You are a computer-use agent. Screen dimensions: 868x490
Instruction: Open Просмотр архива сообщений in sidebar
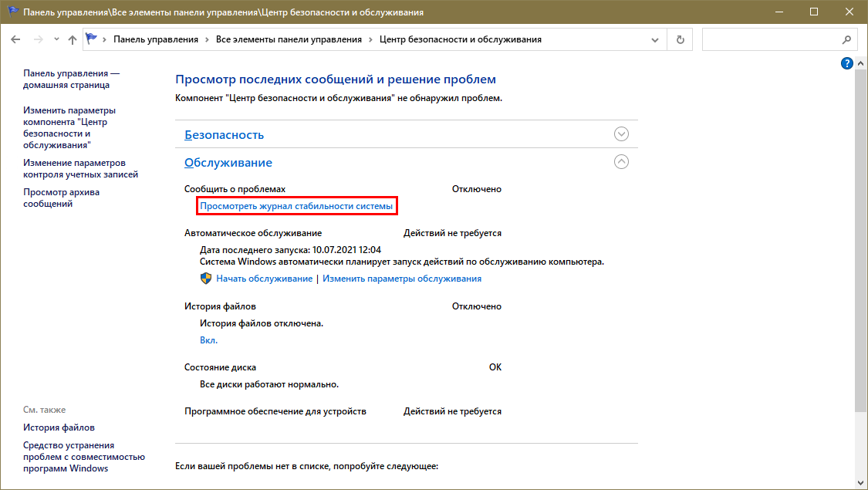61,198
